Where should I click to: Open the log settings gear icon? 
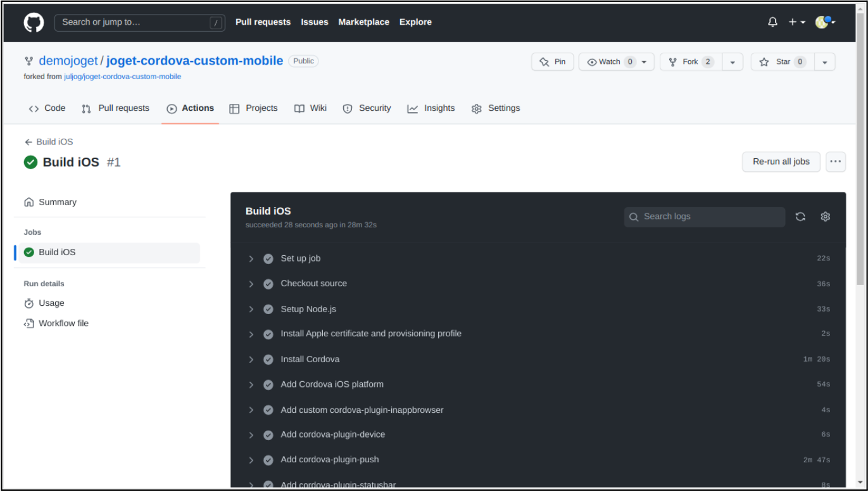click(825, 217)
